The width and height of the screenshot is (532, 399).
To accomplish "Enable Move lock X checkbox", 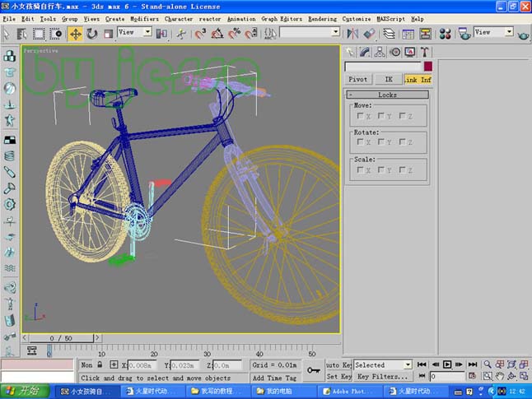I will (x=360, y=116).
